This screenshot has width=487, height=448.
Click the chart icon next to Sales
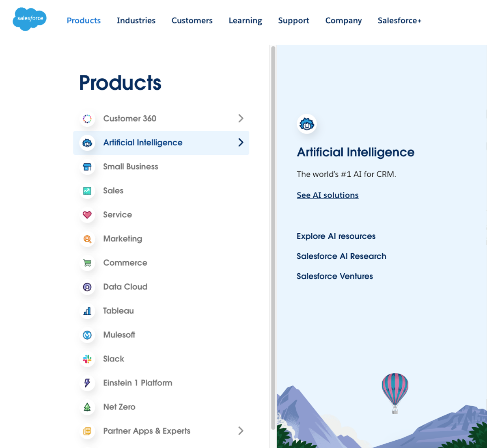click(87, 191)
